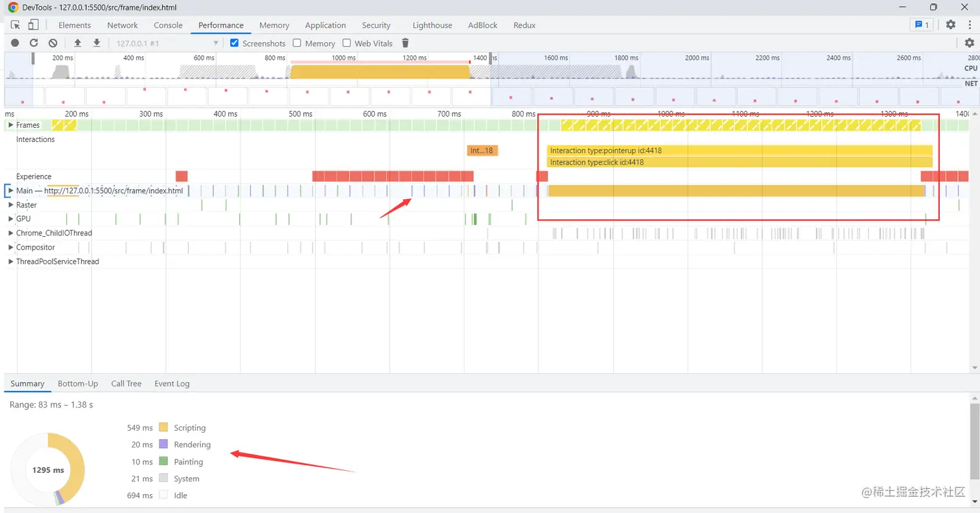
Task: Switch to the Bottom-Up tab
Action: 78,384
